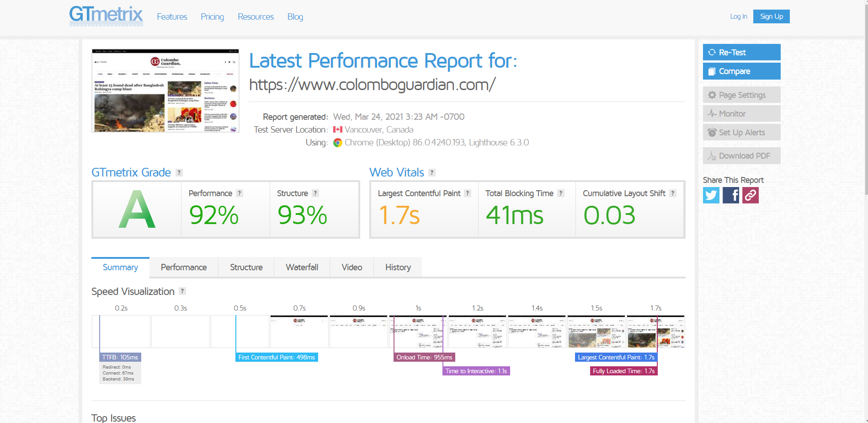868x423 pixels.
Task: Click Time to Interactive: 1.1s marker
Action: pos(476,371)
